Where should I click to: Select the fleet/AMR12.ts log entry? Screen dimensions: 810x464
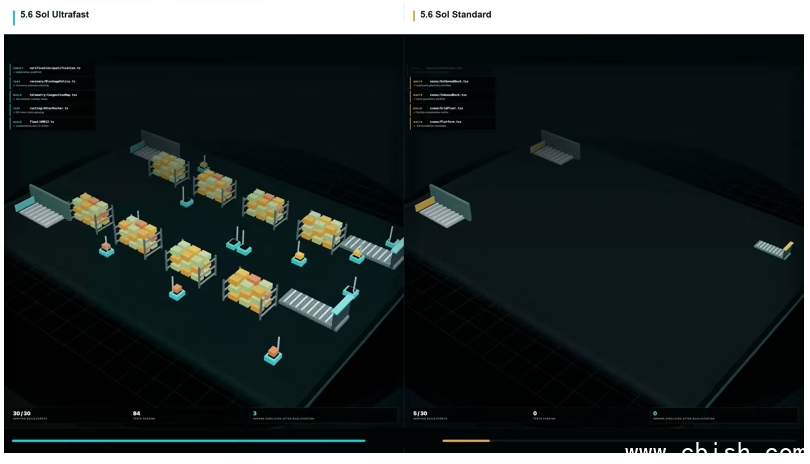pos(52,123)
